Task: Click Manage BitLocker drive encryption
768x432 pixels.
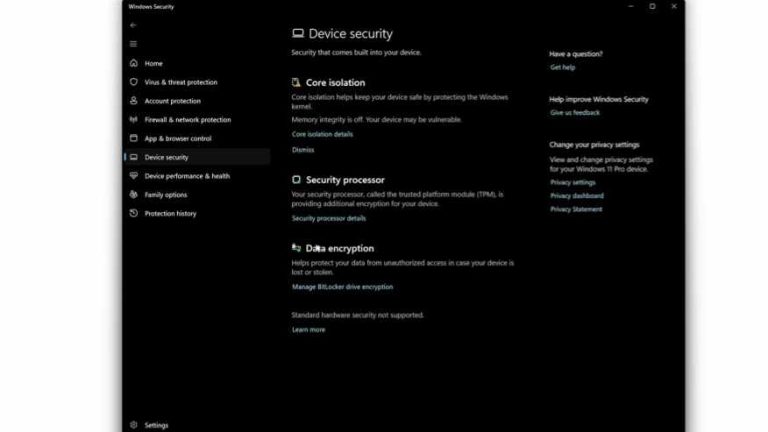Action: 342,287
